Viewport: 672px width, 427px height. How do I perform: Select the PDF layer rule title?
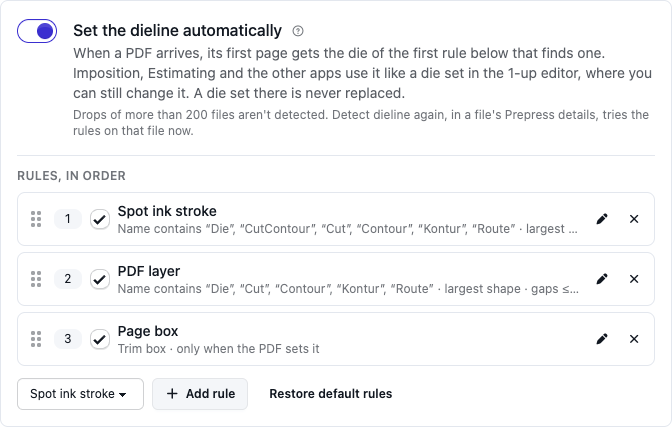tap(149, 271)
